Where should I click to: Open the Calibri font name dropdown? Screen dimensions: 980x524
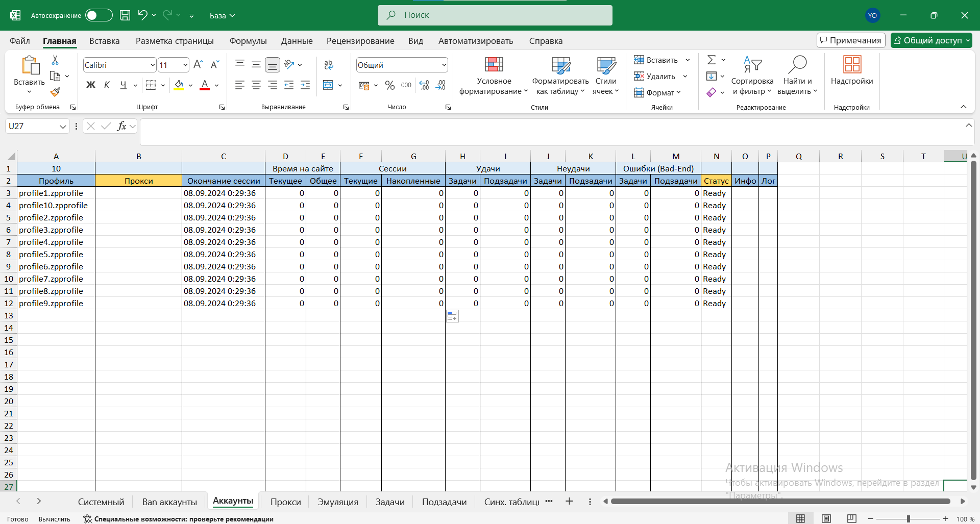point(153,65)
